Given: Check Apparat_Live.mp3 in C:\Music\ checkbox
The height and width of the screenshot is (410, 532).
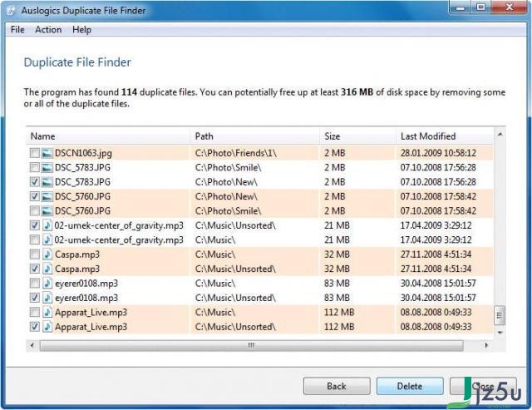Looking at the screenshot, I should pos(35,312).
